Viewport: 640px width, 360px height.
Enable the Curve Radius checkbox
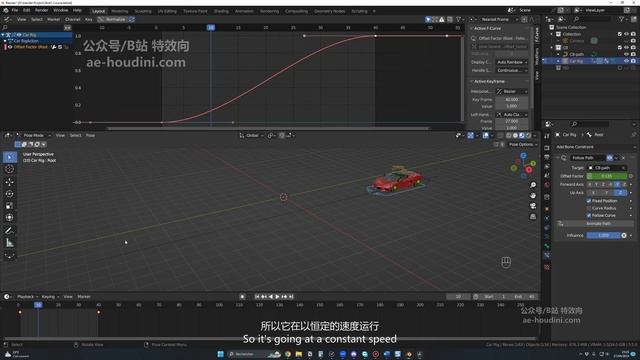589,208
